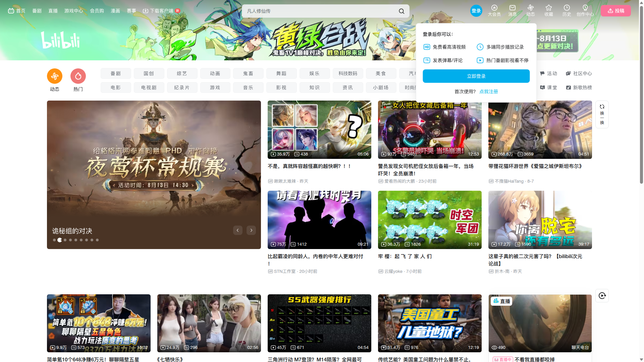This screenshot has height=362, width=644.
Task: Select the 鬼畜 category button
Action: pyautogui.click(x=248, y=73)
